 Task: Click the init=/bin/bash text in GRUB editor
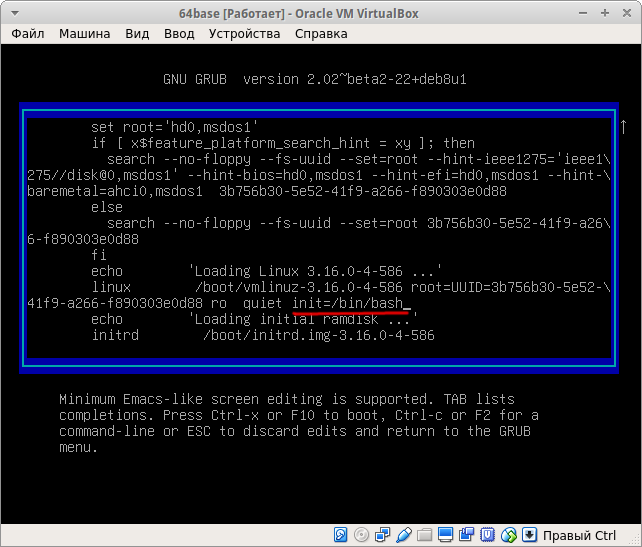point(348,303)
